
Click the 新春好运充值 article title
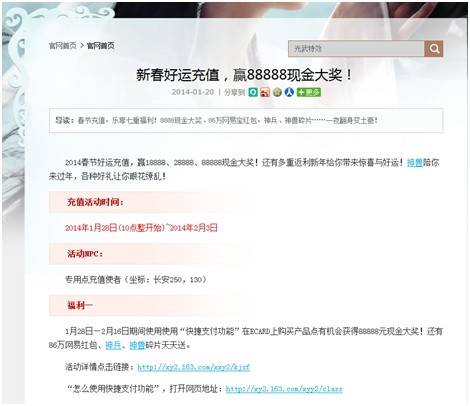[x=244, y=75]
